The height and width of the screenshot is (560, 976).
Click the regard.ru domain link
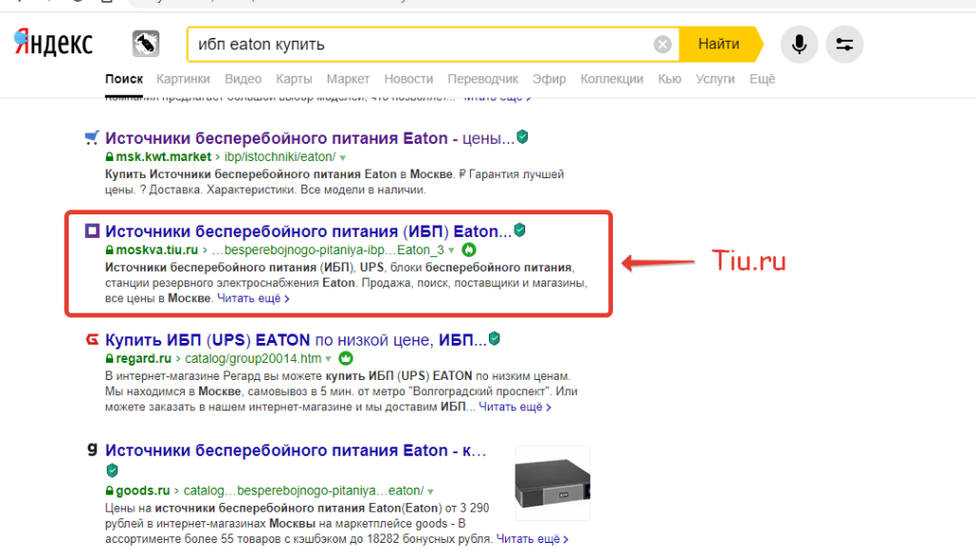coord(143,358)
